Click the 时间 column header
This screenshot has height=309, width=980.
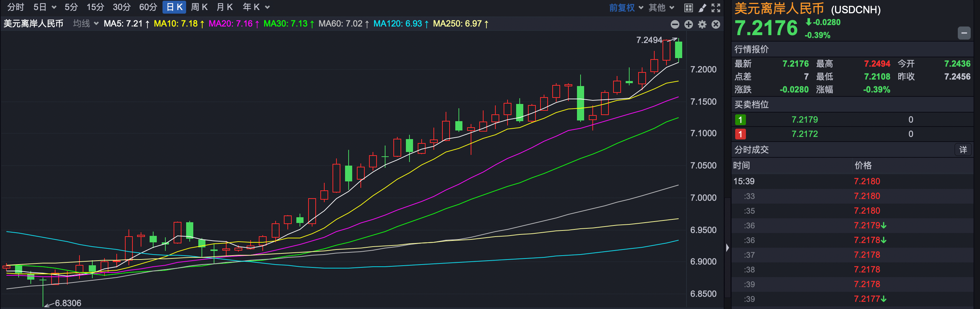pyautogui.click(x=742, y=165)
